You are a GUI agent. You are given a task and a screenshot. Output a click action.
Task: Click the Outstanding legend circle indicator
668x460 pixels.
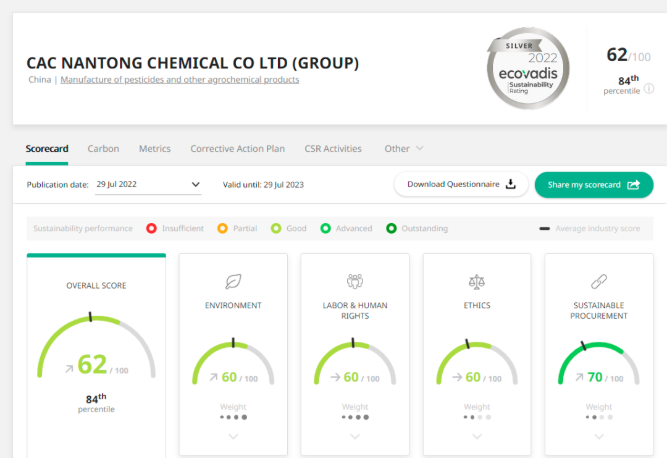point(392,229)
